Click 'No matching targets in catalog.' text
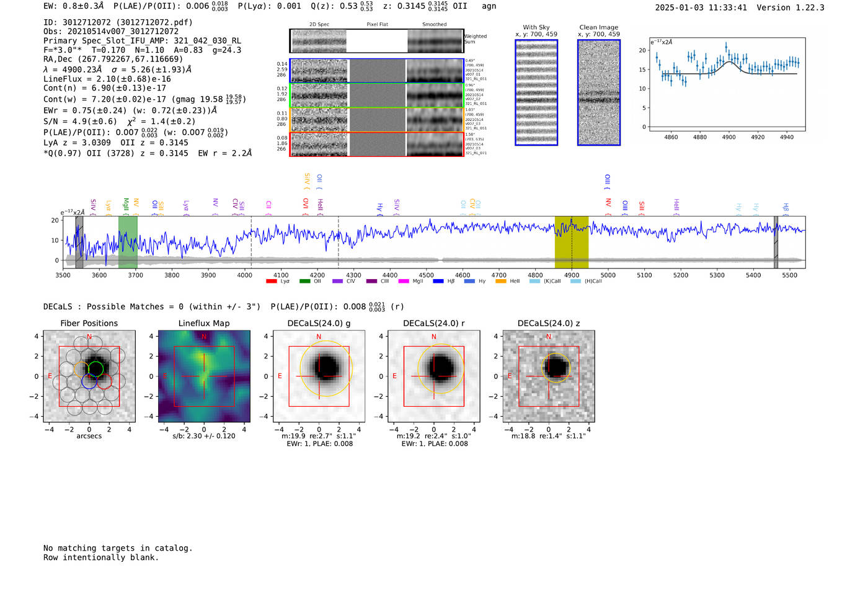868x591 pixels. pyautogui.click(x=118, y=548)
